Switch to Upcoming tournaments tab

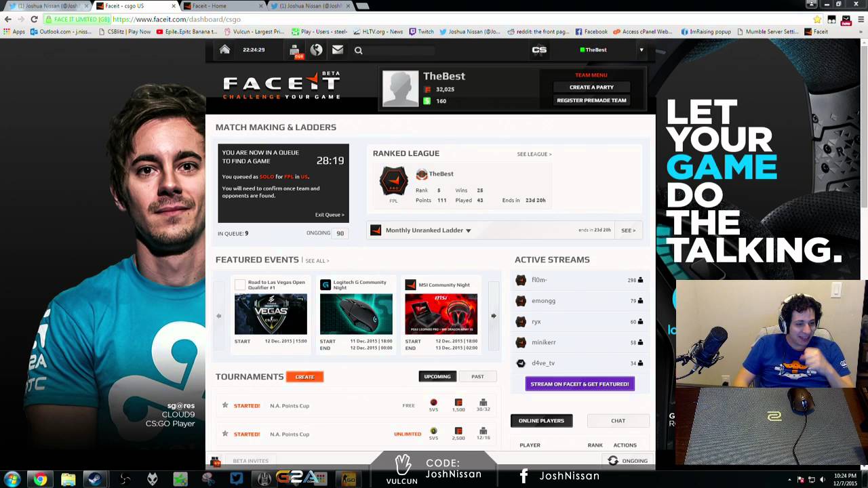pyautogui.click(x=437, y=377)
